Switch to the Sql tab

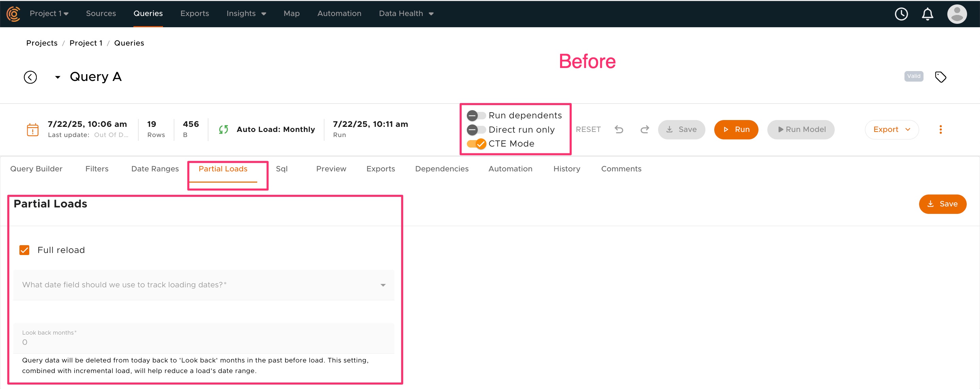[281, 169]
